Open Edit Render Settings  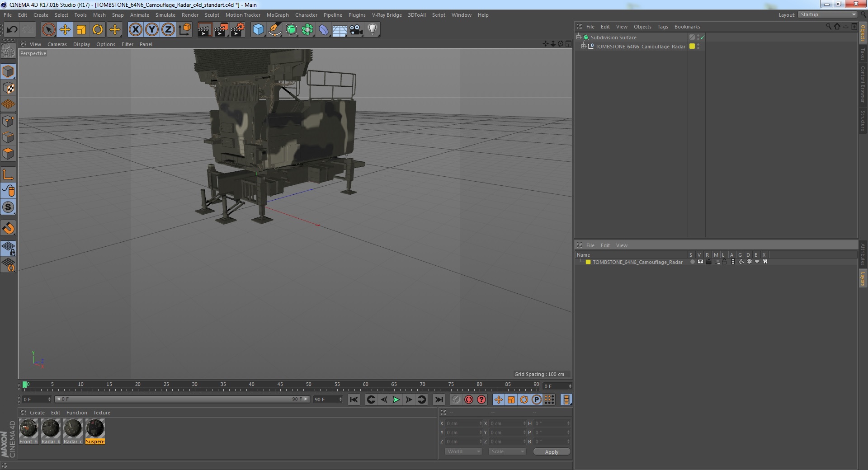(x=238, y=30)
